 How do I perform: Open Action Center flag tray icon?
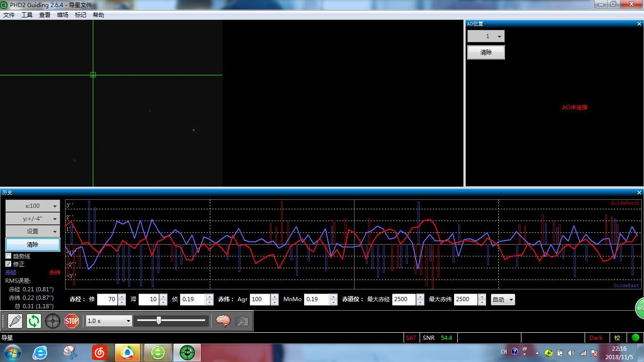tap(594, 353)
